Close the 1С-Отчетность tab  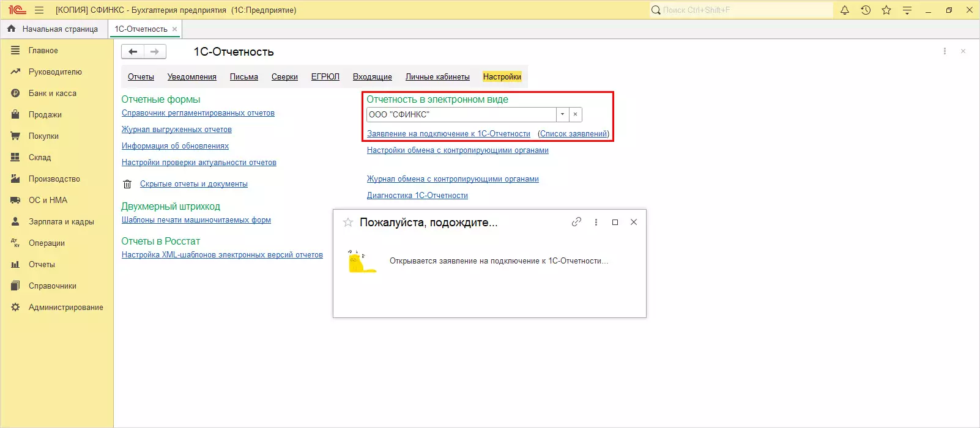[175, 29]
